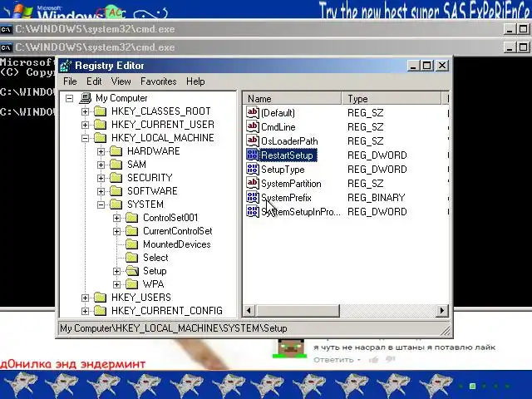This screenshot has height=399, width=532.
Task: Open the Favorites menu
Action: tap(159, 81)
